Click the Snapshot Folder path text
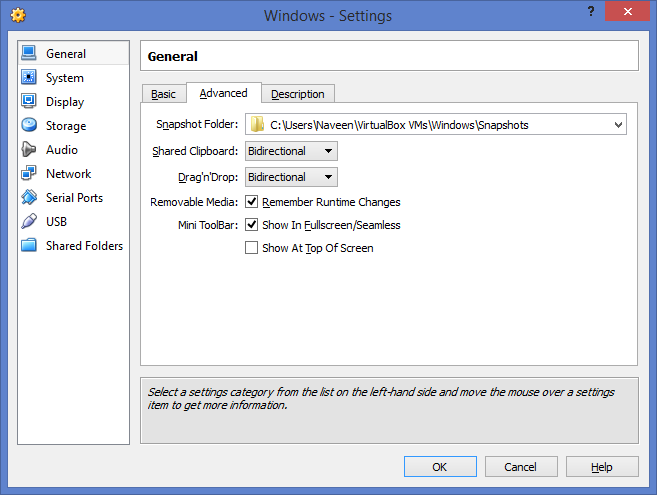The width and height of the screenshot is (657, 495). pyautogui.click(x=399, y=125)
